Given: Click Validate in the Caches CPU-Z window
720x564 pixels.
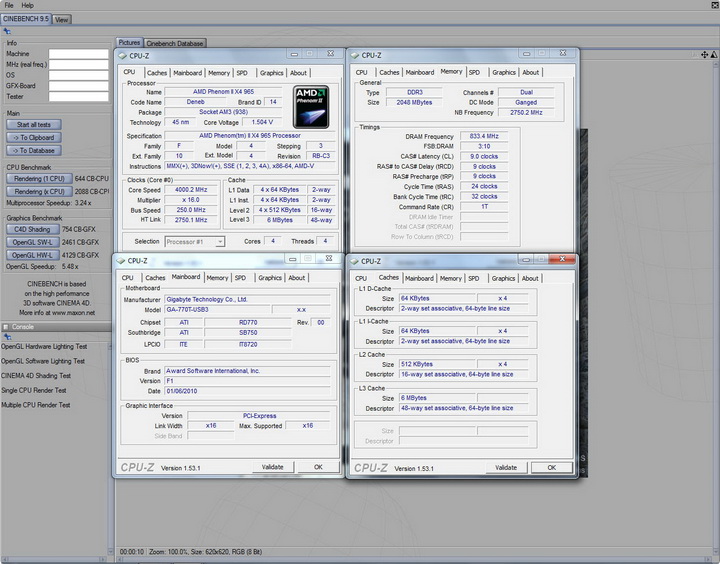Looking at the screenshot, I should click(x=506, y=468).
